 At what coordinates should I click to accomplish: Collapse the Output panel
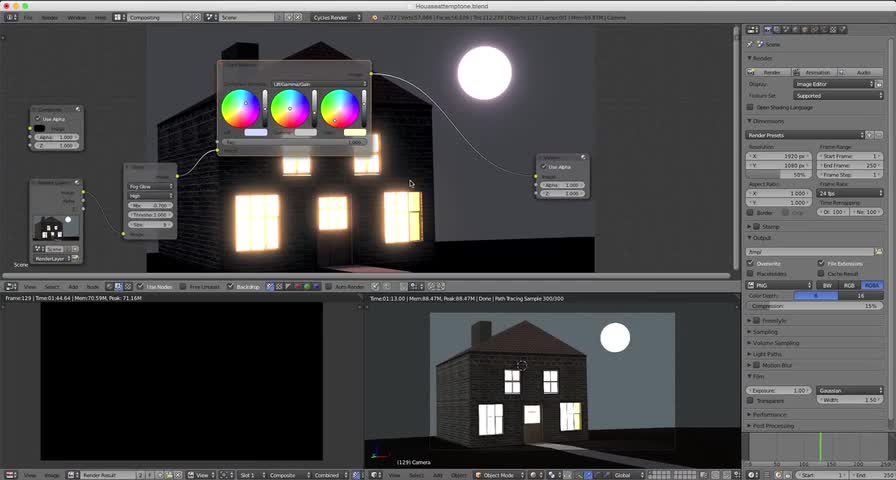(750, 238)
